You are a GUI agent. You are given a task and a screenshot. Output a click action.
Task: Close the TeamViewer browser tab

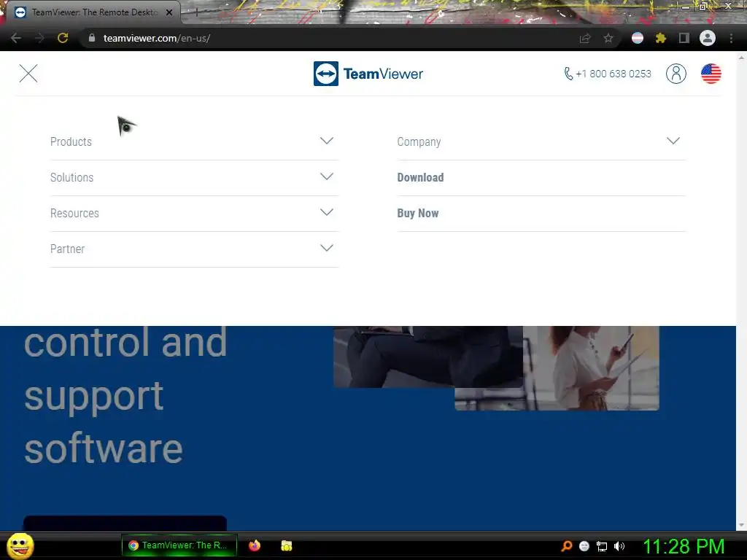click(x=169, y=12)
